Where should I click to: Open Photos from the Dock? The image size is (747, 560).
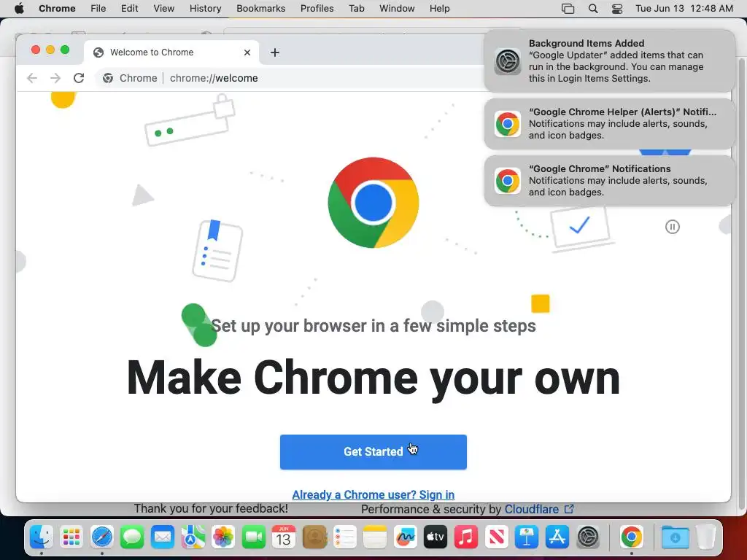223,537
